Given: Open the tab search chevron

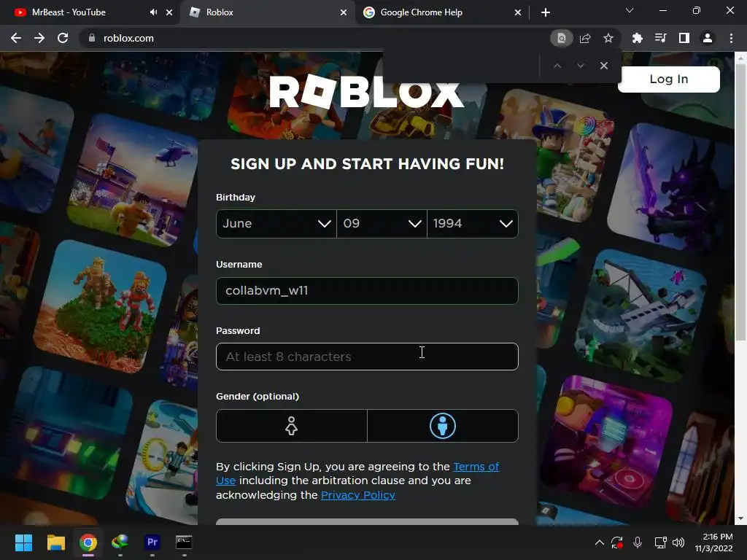Looking at the screenshot, I should coord(630,10).
